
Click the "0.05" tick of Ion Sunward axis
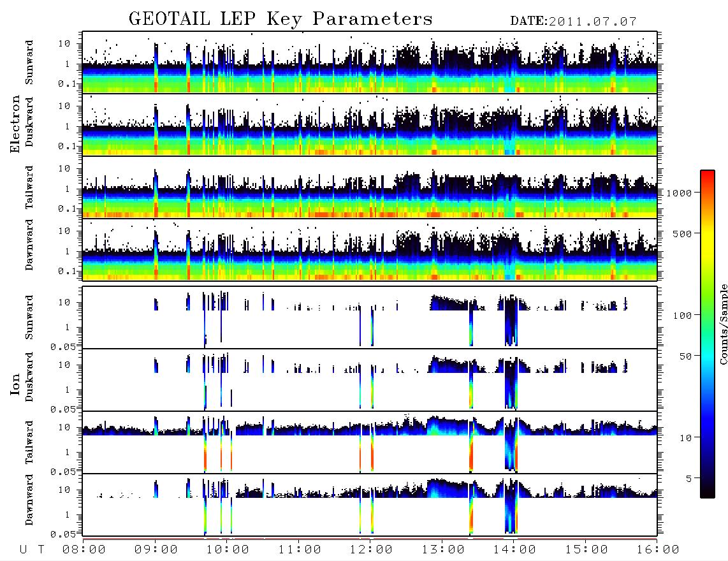[63, 346]
